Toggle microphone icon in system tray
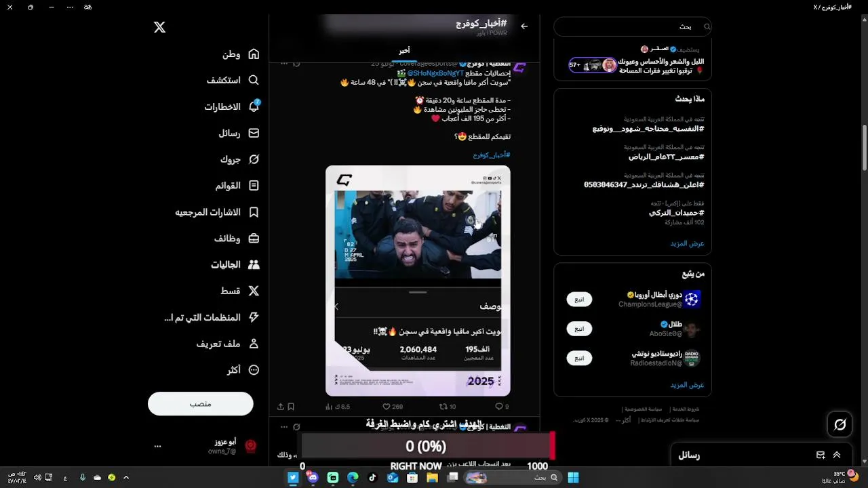 83,477
